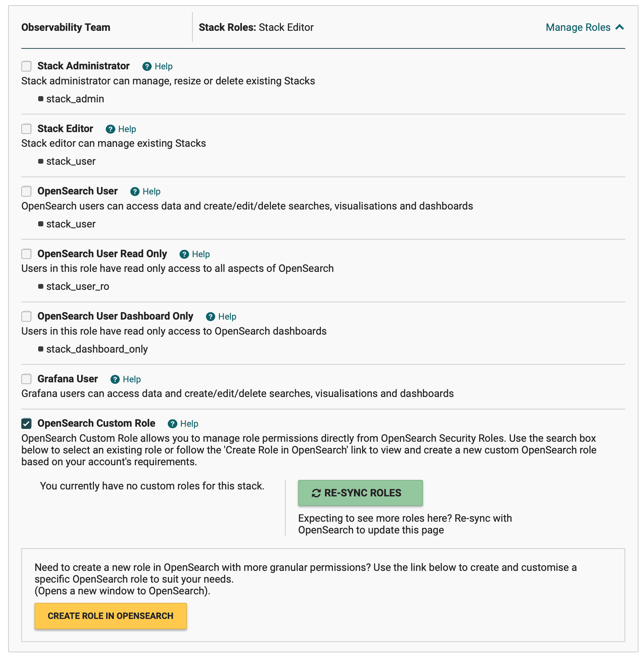This screenshot has height=656, width=644.
Task: Enable the Stack Administrator role
Action: coord(26,66)
